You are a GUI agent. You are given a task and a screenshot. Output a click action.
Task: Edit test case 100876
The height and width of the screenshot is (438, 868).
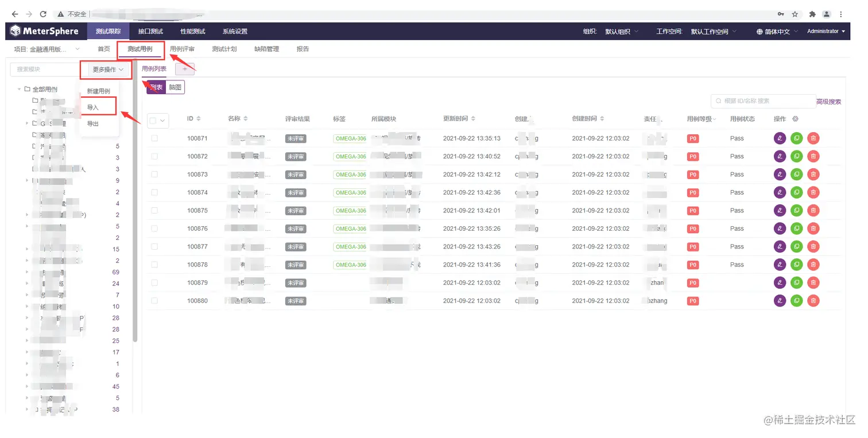tap(780, 228)
